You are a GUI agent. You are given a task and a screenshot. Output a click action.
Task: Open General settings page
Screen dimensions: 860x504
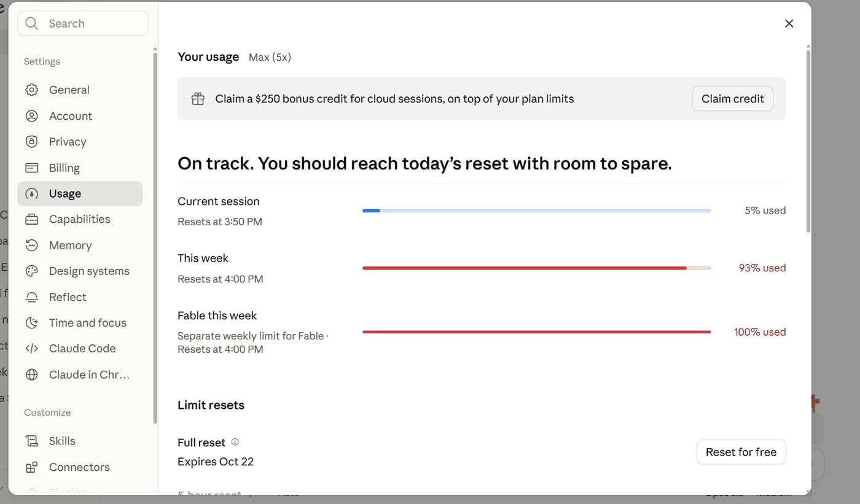pyautogui.click(x=80, y=90)
